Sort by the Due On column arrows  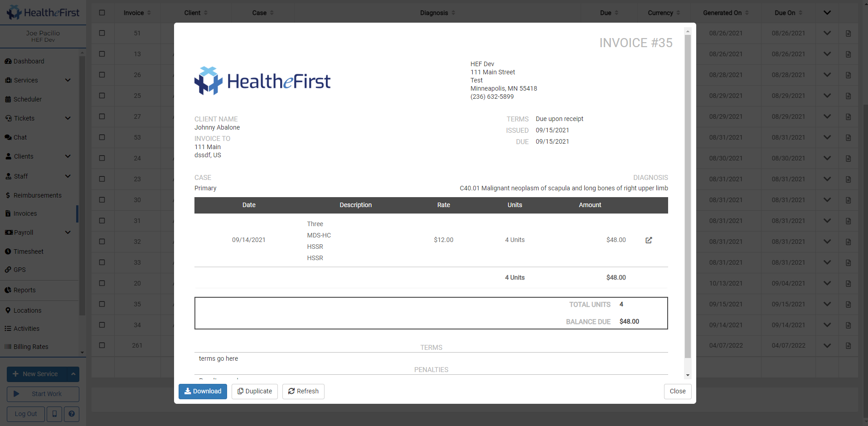[800, 13]
